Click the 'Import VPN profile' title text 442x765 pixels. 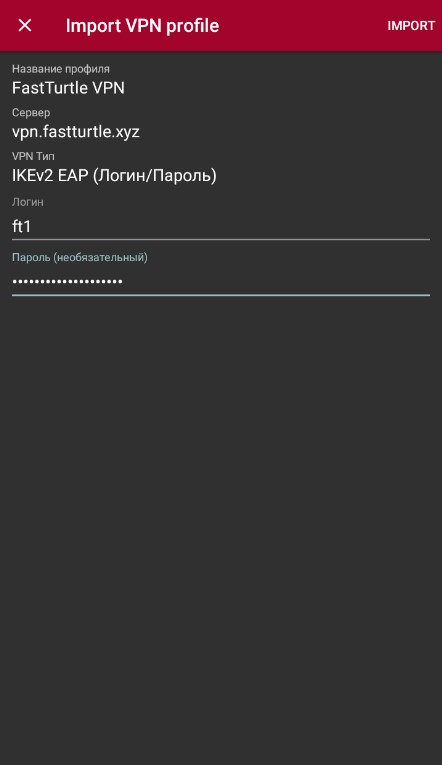click(142, 26)
